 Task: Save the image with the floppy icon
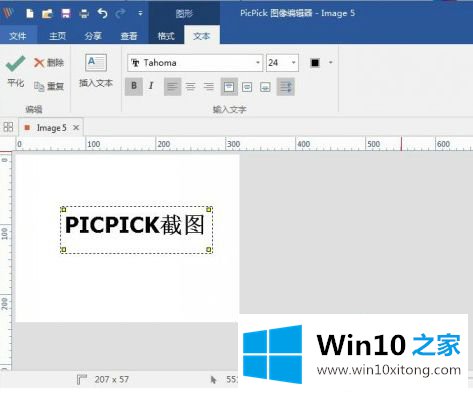(x=66, y=14)
